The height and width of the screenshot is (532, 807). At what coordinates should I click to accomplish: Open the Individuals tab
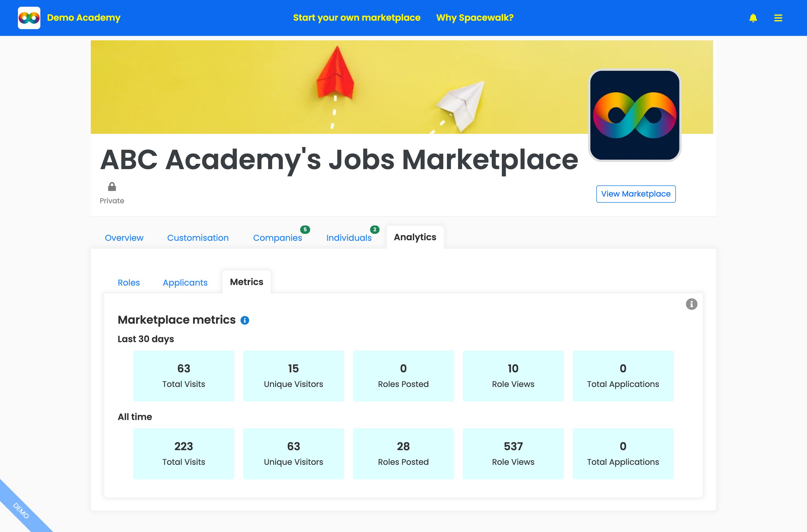point(349,238)
